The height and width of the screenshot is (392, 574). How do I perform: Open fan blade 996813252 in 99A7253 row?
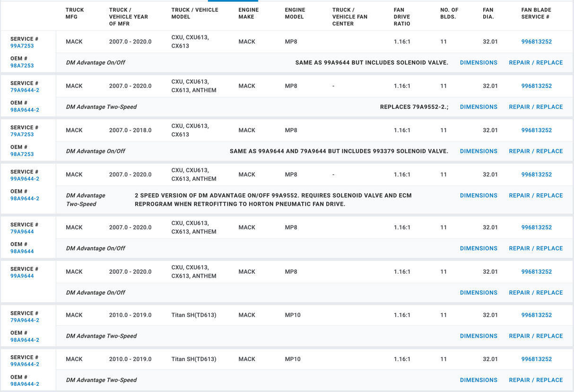pyautogui.click(x=536, y=42)
